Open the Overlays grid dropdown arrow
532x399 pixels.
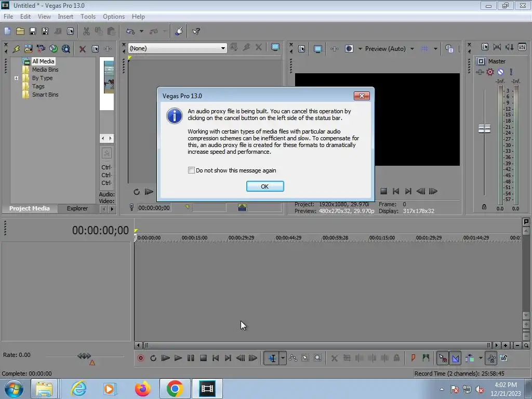(x=436, y=49)
